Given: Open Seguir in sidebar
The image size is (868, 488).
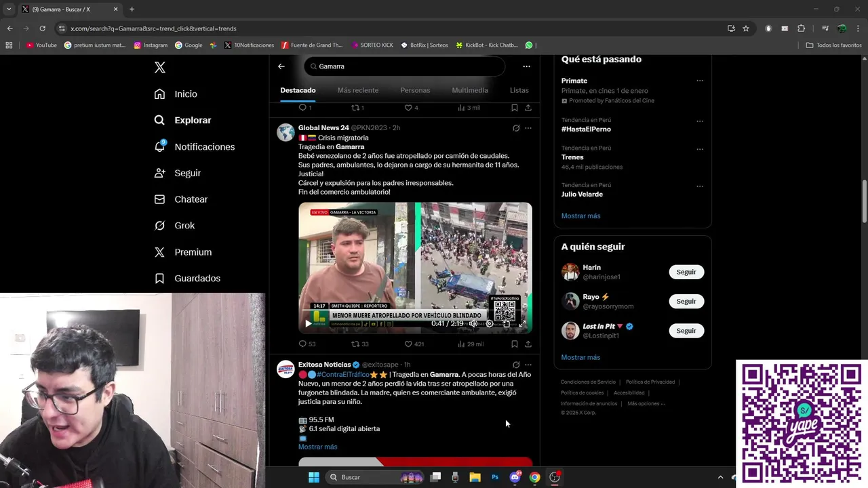Looking at the screenshot, I should [178, 173].
